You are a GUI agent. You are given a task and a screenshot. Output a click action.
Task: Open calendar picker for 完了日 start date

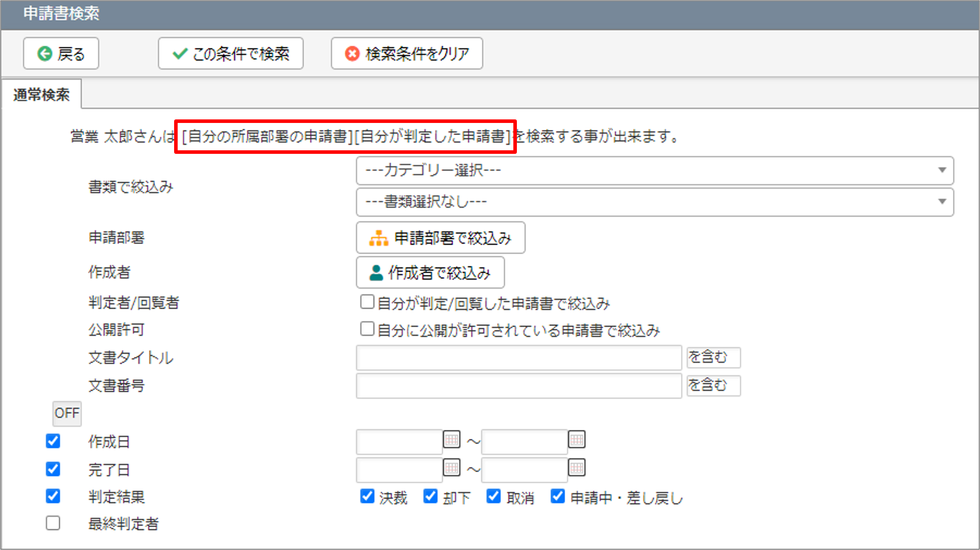point(452,468)
